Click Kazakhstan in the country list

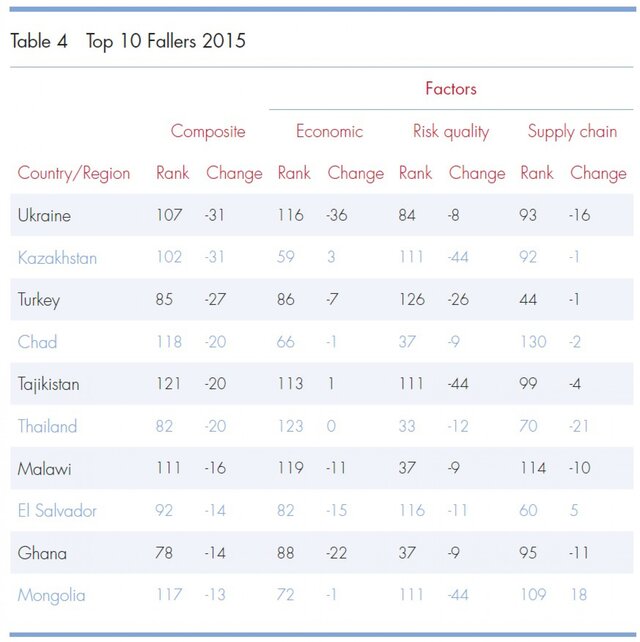57,258
